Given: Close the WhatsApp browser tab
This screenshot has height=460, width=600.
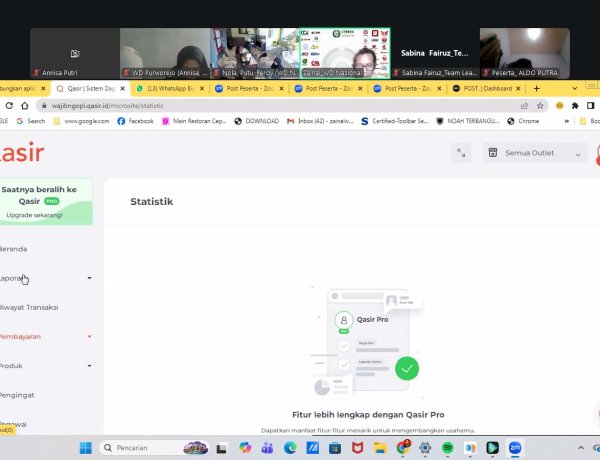Looking at the screenshot, I should [202, 88].
